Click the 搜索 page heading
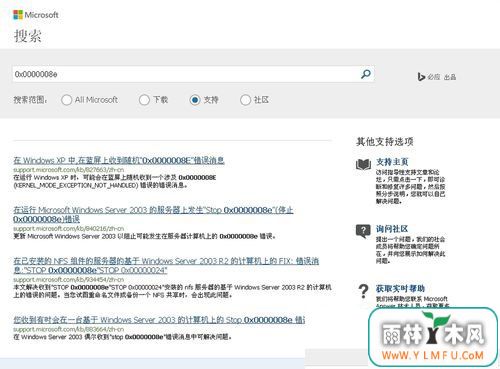 click(28, 36)
